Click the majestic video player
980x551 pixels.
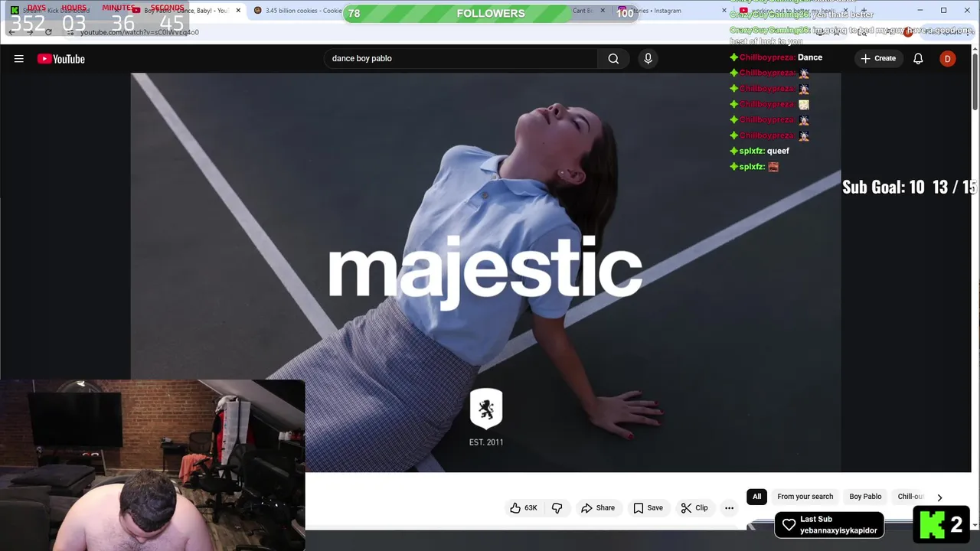tap(485, 272)
